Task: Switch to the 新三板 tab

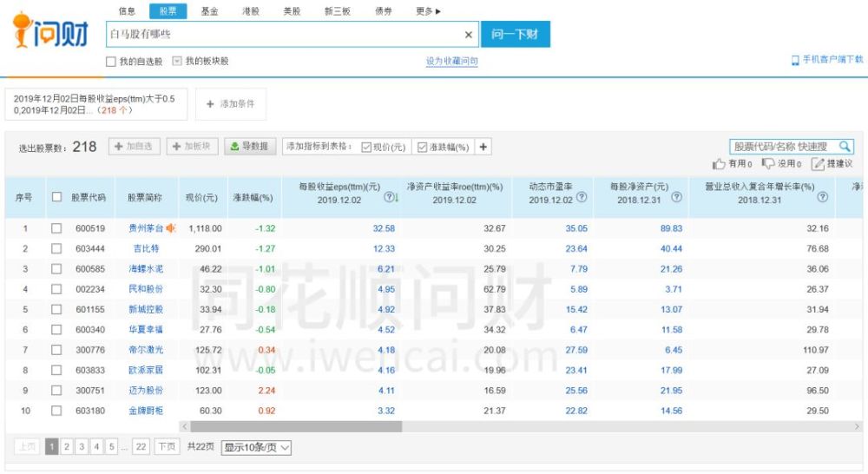Action: click(x=337, y=11)
